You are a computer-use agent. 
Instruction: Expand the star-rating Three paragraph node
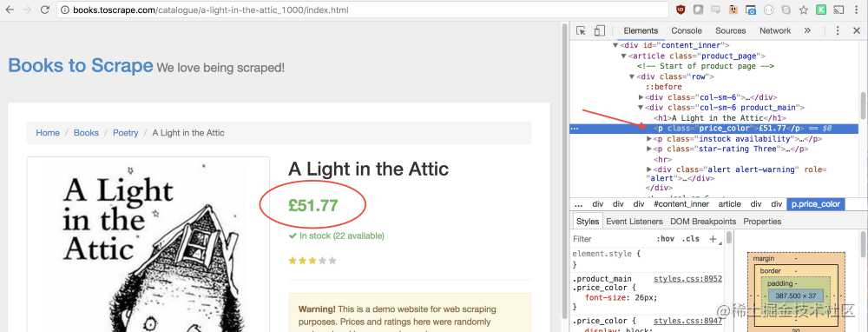pos(649,149)
